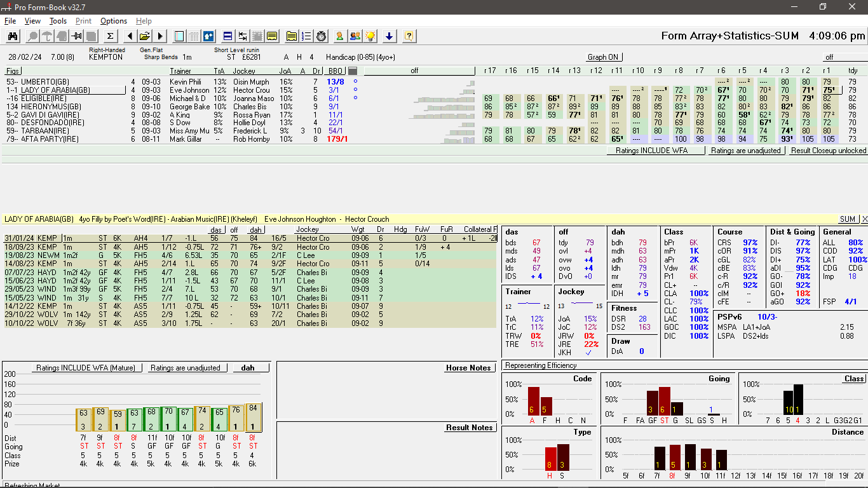
Task: Open the binoculars search tool
Action: click(13, 36)
